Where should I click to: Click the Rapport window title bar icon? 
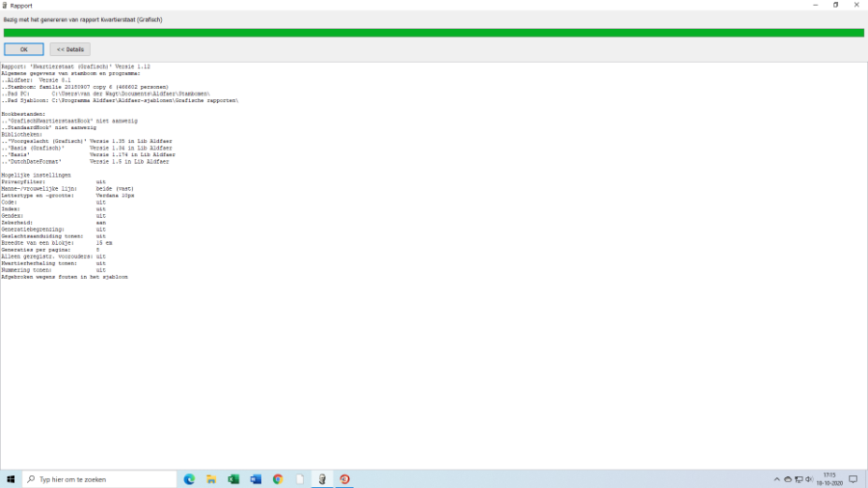point(5,5)
